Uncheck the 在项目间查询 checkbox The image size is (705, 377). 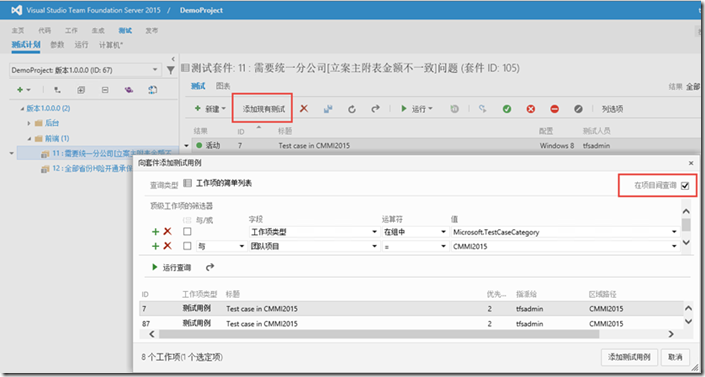point(685,185)
